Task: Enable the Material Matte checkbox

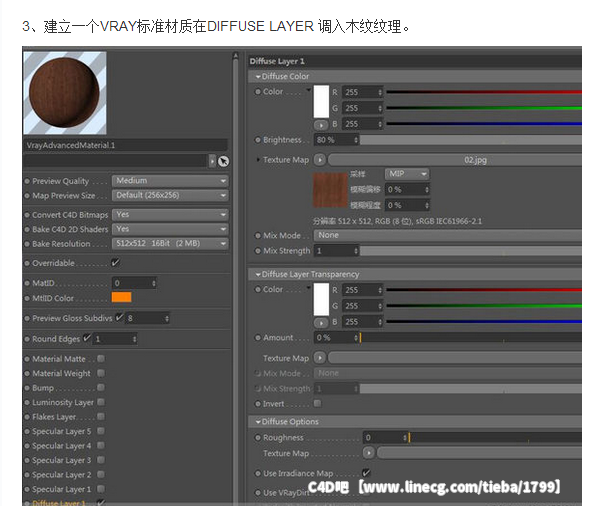Action: [x=101, y=358]
